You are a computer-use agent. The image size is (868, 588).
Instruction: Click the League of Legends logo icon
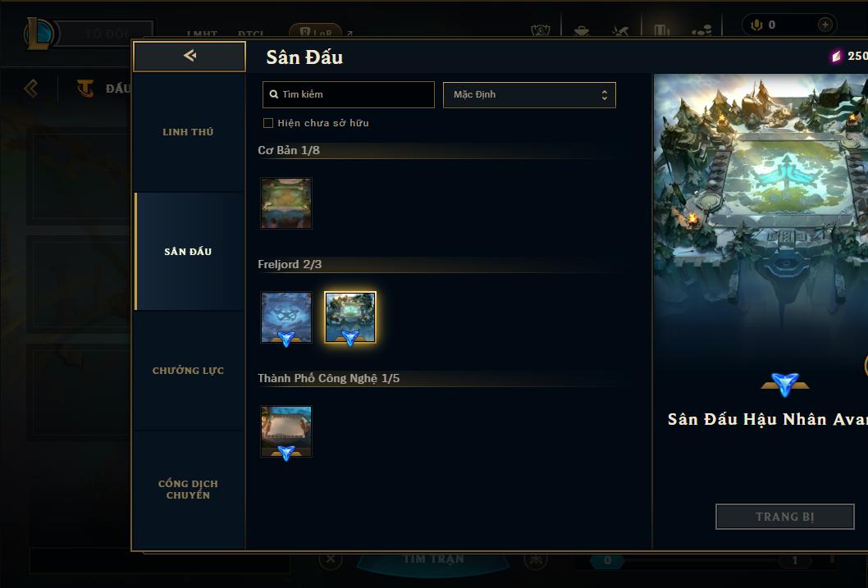point(39,33)
